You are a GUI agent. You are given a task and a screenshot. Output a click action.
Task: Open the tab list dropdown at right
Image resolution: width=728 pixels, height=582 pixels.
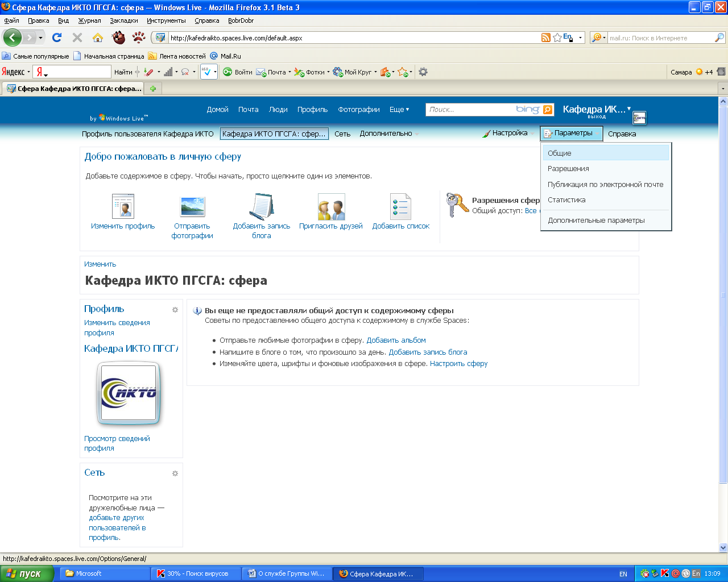pos(723,89)
